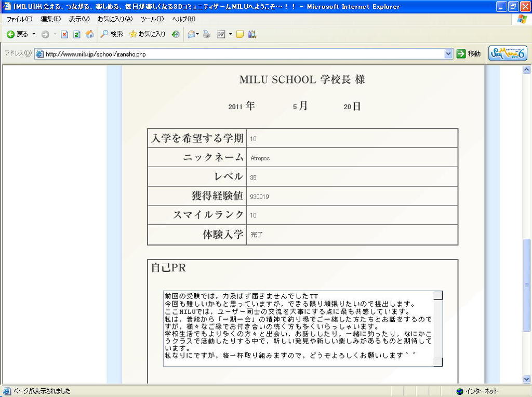Click the Back (戻る) navigation button
The height and width of the screenshot is (397, 532).
coord(18,34)
